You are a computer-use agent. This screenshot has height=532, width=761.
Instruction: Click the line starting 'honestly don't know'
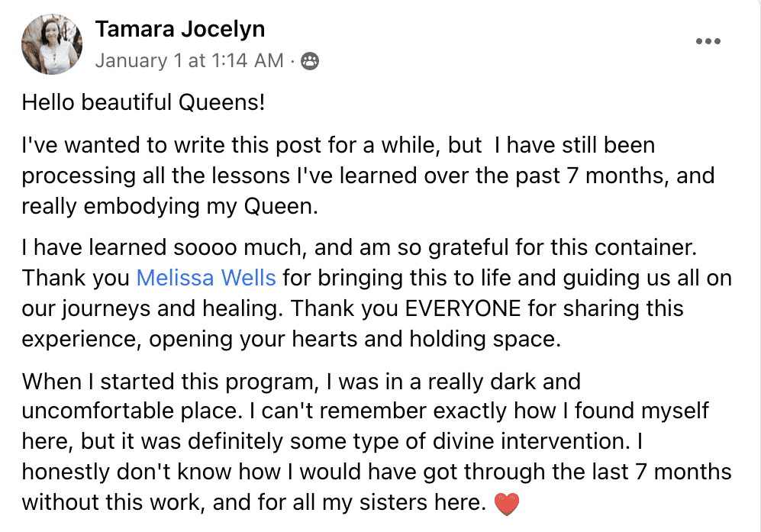click(x=376, y=472)
